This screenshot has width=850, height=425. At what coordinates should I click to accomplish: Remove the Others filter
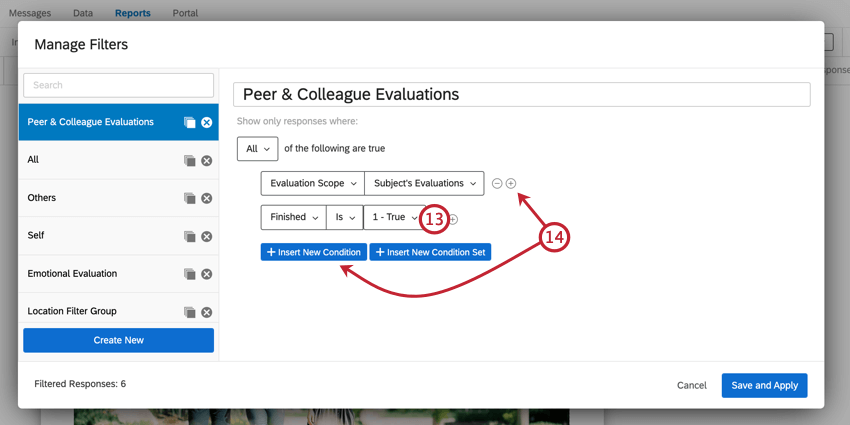(206, 198)
